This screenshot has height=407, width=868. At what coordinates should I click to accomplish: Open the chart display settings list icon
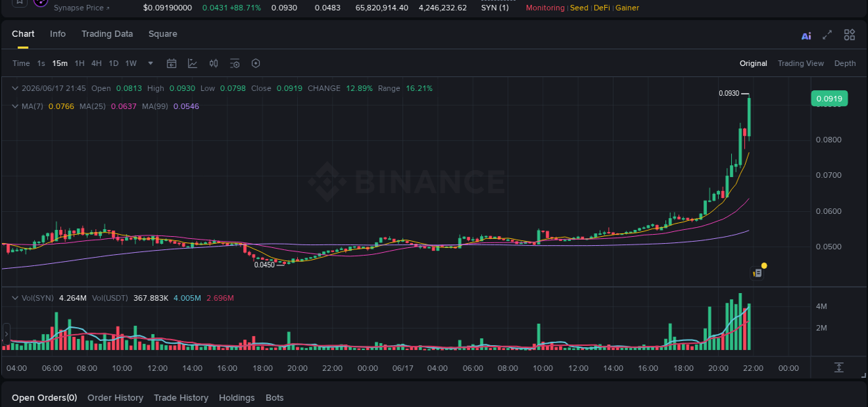(x=235, y=63)
